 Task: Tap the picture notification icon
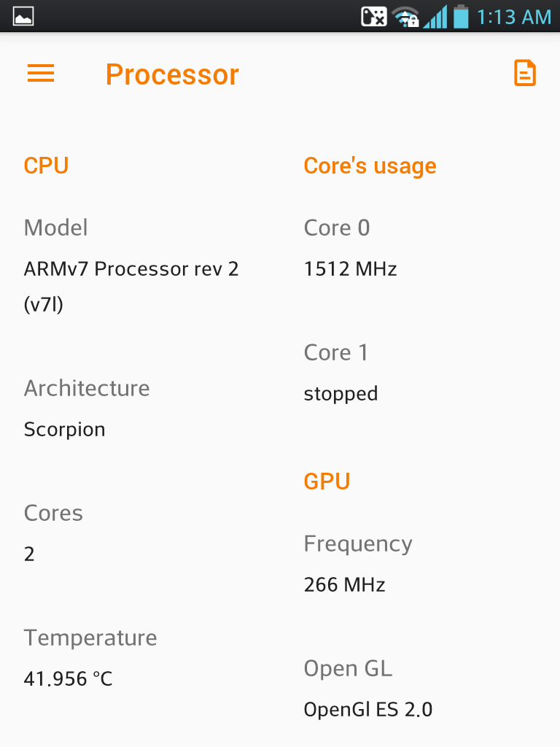pyautogui.click(x=23, y=16)
